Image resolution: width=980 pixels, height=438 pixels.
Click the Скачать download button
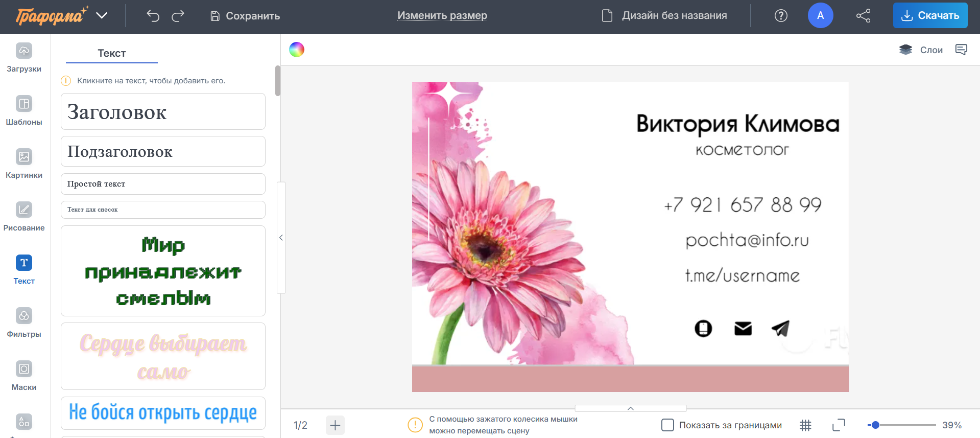click(930, 15)
